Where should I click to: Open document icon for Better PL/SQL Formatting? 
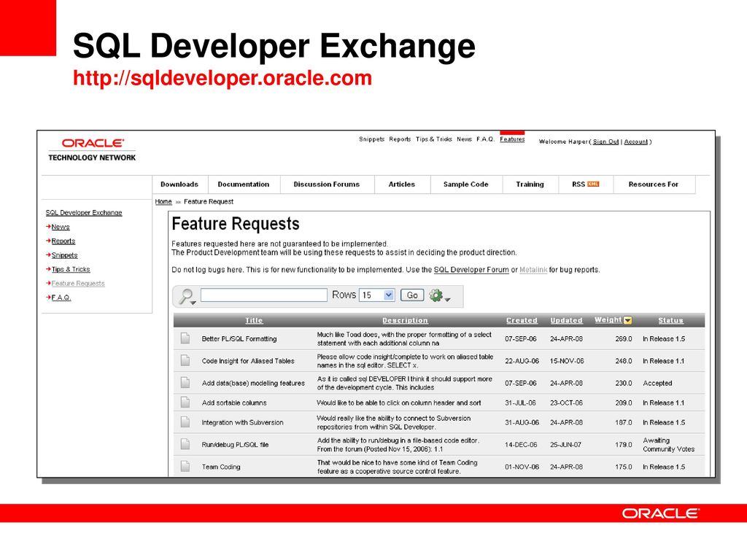[x=185, y=338]
